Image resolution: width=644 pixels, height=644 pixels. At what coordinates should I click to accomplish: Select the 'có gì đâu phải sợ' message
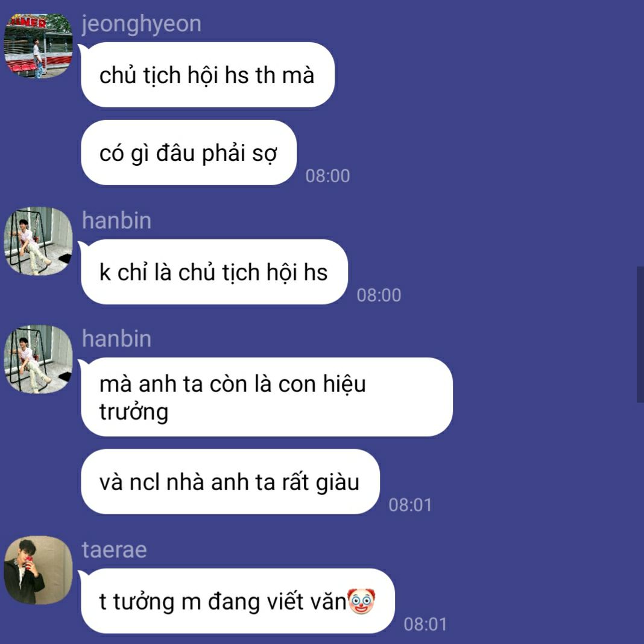coord(189,153)
